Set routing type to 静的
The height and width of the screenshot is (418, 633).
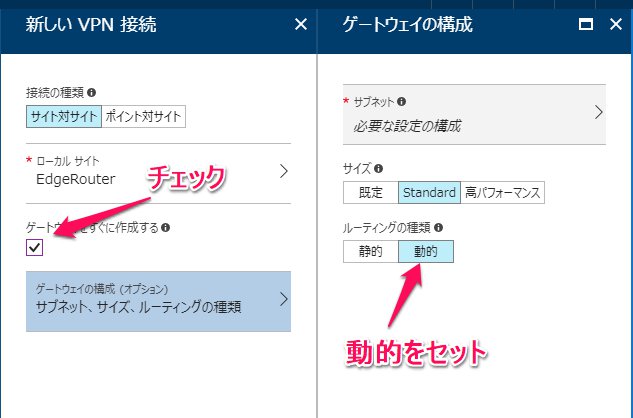[370, 251]
